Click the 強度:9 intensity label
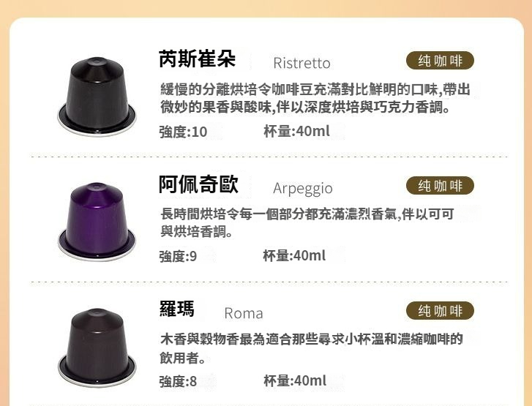Image resolution: width=532 pixels, height=406 pixels. coord(178,257)
